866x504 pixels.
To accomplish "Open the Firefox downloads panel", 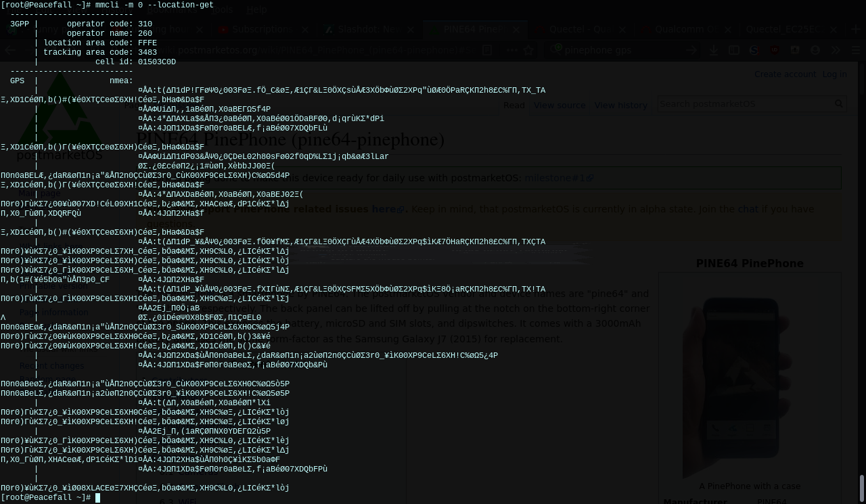I will click(714, 50).
